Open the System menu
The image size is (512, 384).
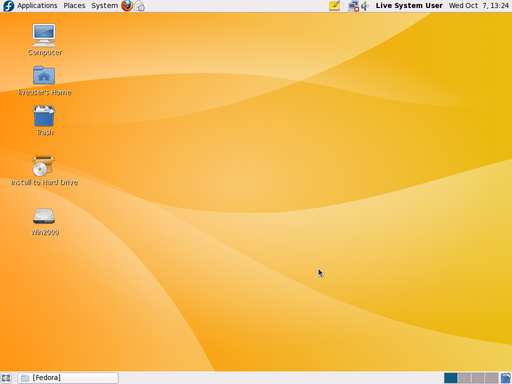click(x=105, y=6)
